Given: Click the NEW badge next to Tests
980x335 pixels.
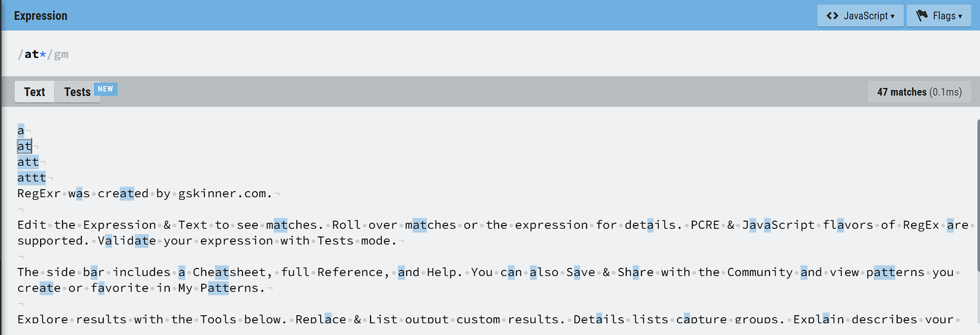Looking at the screenshot, I should [x=106, y=89].
